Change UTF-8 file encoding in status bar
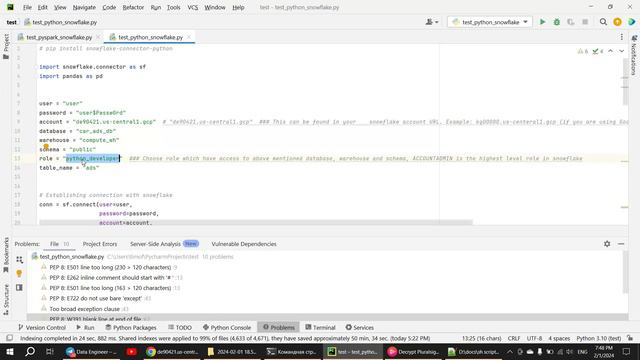Image resolution: width=640 pixels, height=360 pixels. 534,338
